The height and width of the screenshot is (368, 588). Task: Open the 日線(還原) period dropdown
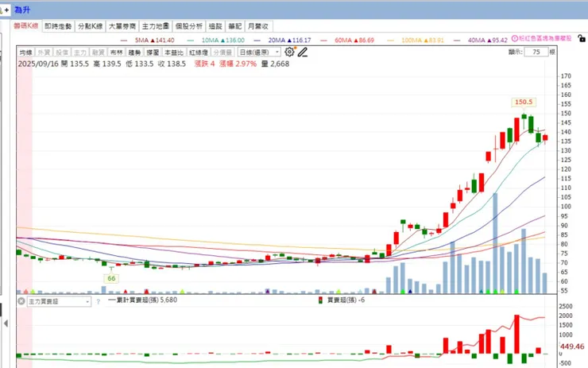tap(259, 52)
